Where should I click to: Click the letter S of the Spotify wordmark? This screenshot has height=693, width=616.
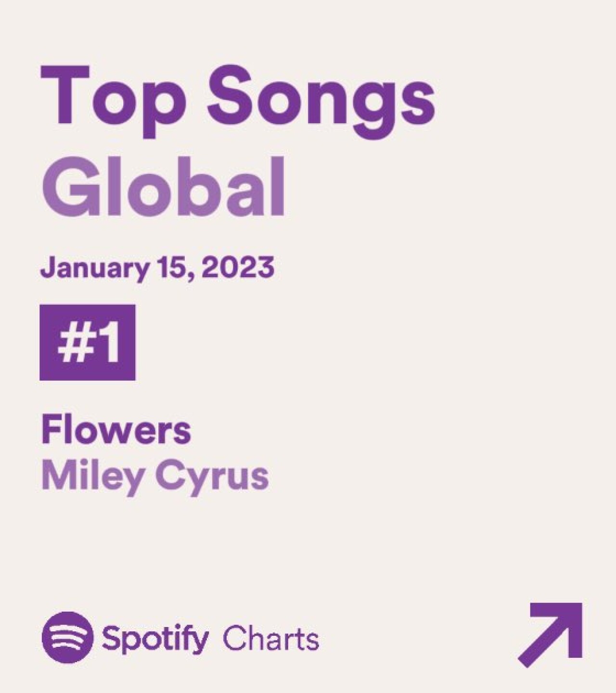(x=110, y=638)
